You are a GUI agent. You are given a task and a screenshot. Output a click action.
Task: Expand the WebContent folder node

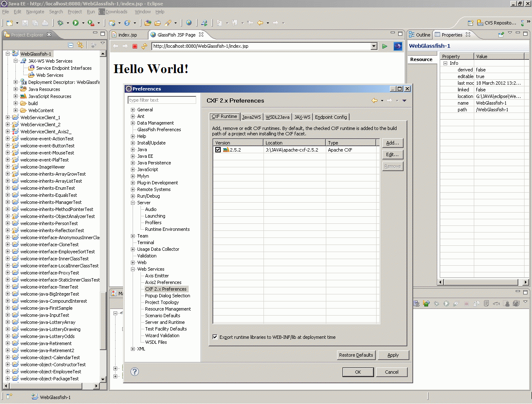(x=15, y=110)
